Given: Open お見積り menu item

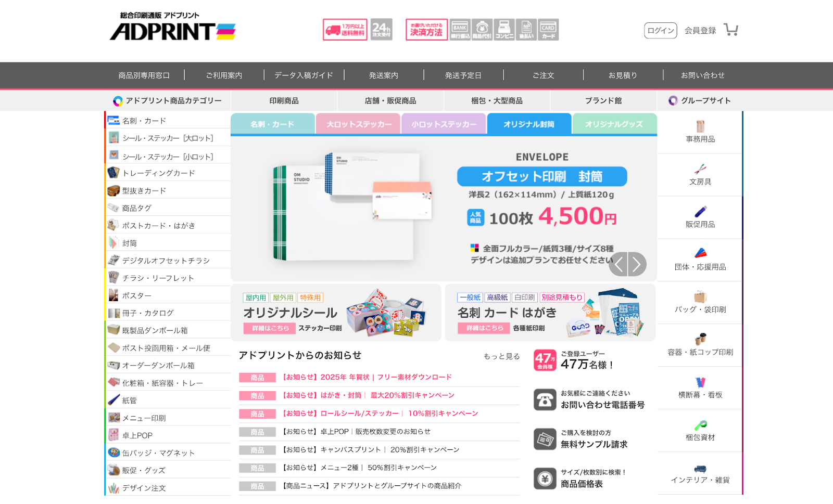Looking at the screenshot, I should coord(623,75).
